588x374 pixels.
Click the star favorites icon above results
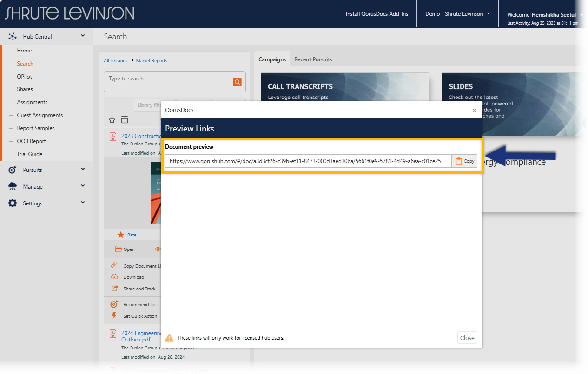[112, 120]
